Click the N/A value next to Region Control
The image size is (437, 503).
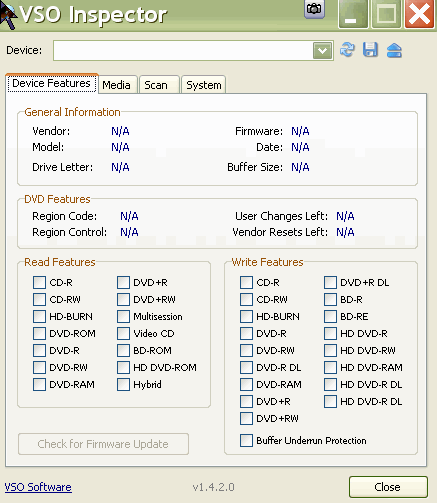pyautogui.click(x=129, y=232)
